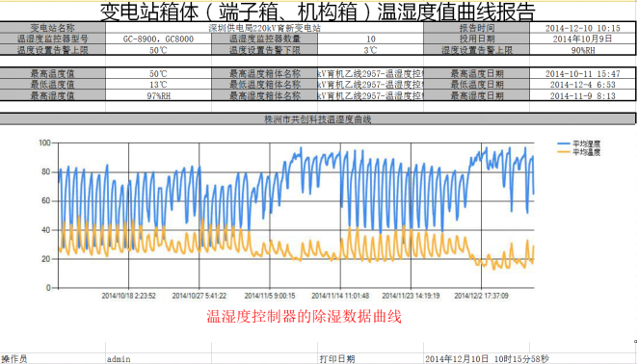Click the 温度设置告警上限 label cell
Viewport: 638px width, 364px height.
point(52,50)
